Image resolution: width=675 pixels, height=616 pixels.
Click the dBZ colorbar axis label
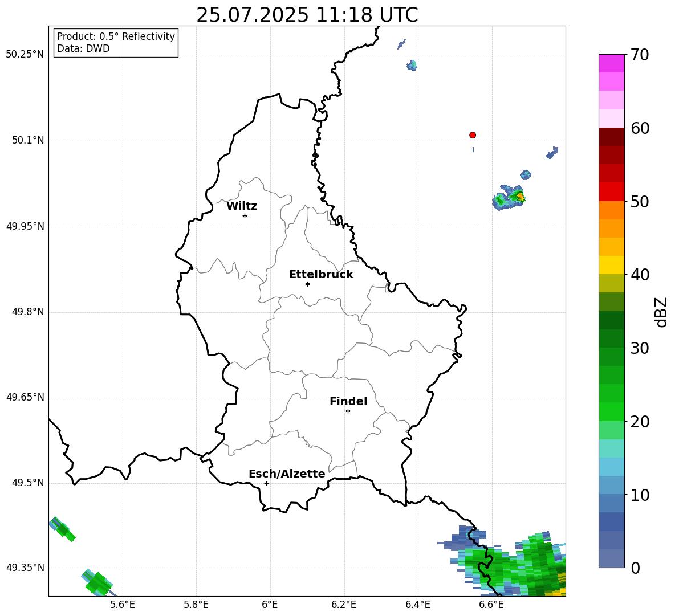tap(661, 312)
